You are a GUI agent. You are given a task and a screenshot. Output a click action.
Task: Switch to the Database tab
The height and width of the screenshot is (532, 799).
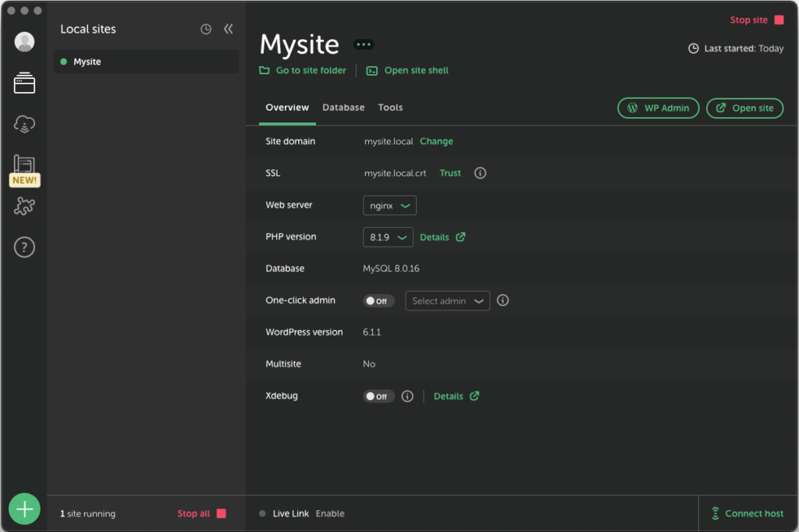click(x=343, y=108)
